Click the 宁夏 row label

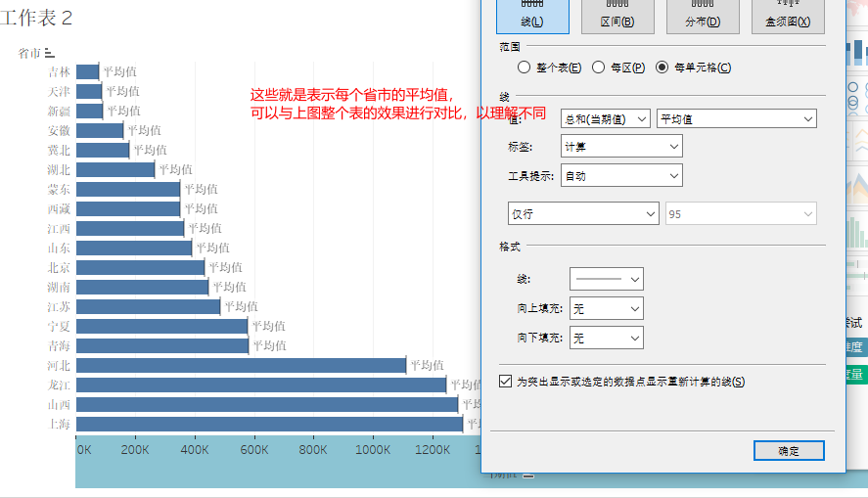(x=59, y=327)
